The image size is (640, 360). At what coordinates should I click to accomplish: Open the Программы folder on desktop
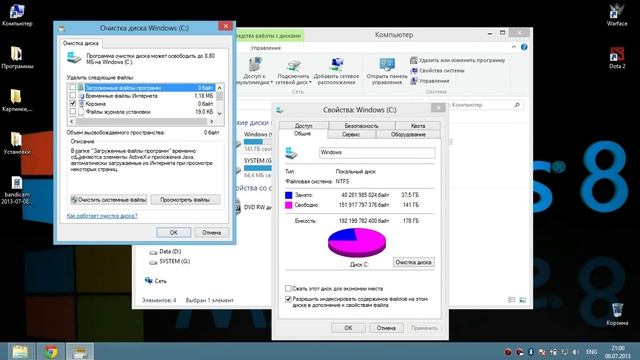tap(17, 58)
